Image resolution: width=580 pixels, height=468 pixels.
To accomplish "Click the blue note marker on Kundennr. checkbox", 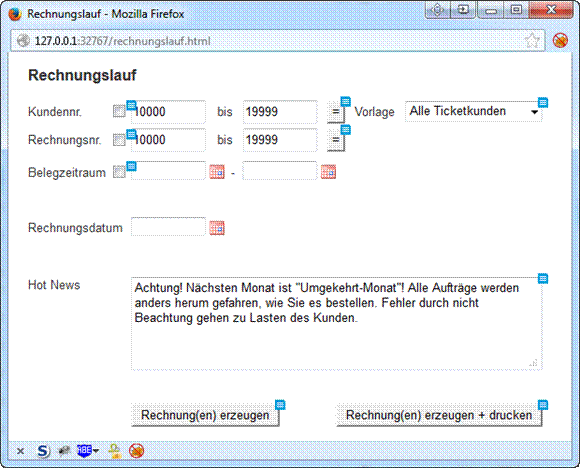I will pos(131,105).
